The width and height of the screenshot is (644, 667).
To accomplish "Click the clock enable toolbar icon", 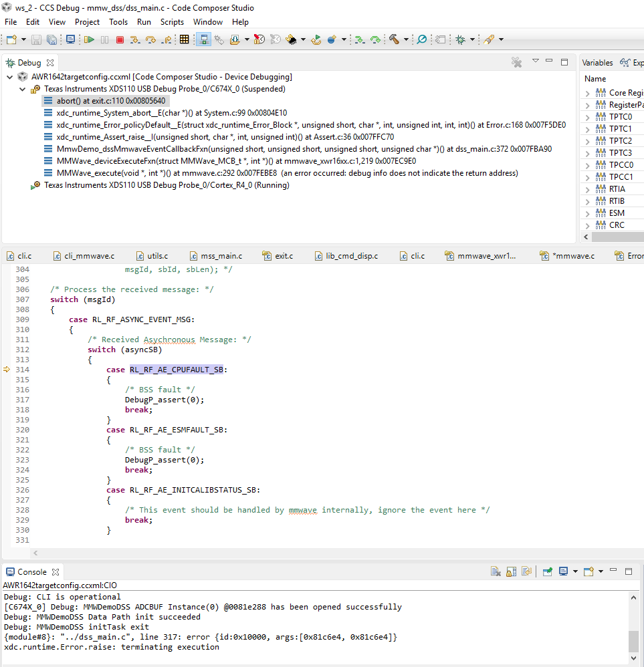I will [259, 39].
